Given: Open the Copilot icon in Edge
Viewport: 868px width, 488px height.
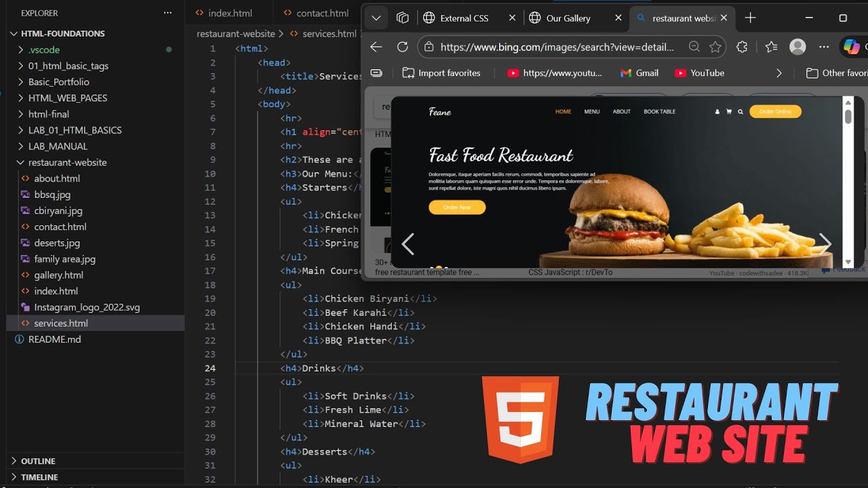Looking at the screenshot, I should (x=850, y=47).
